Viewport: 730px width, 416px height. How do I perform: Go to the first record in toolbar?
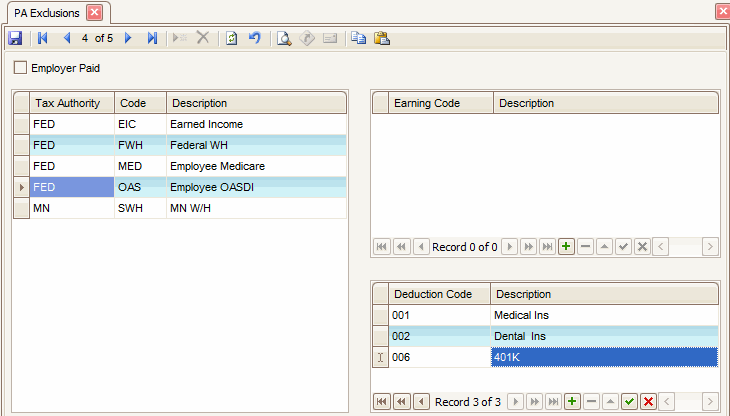42,38
